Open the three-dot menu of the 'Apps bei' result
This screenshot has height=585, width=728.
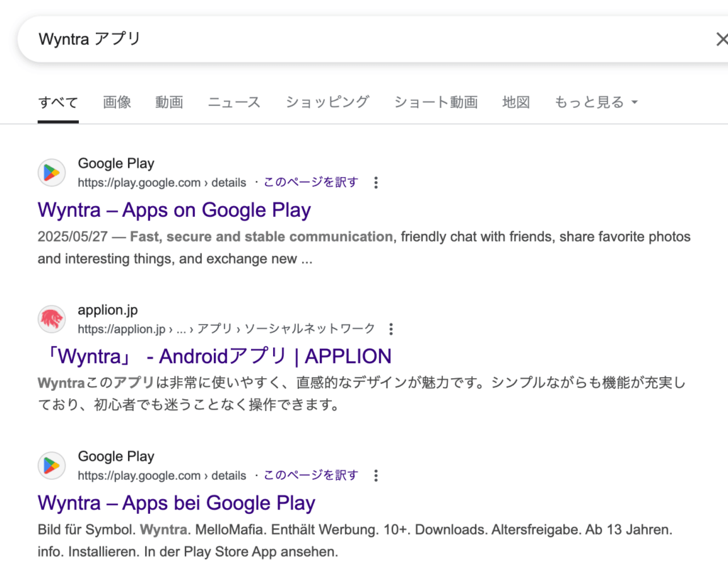(376, 476)
